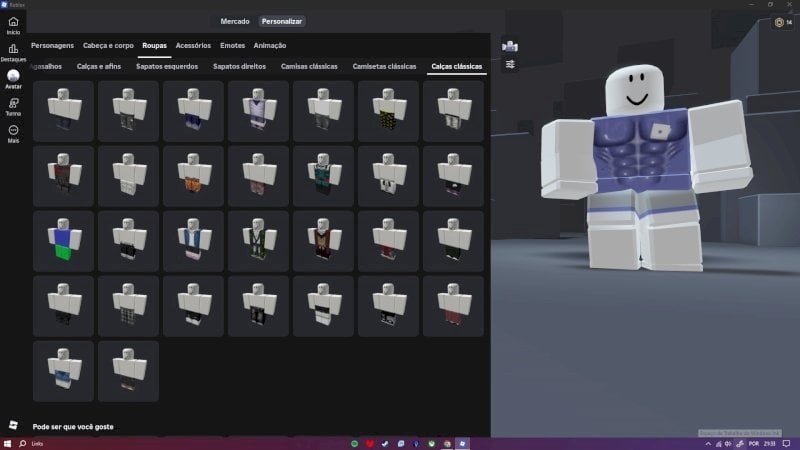The width and height of the screenshot is (800, 450).
Task: Open the Cabeça e corpo category
Action: click(x=108, y=45)
